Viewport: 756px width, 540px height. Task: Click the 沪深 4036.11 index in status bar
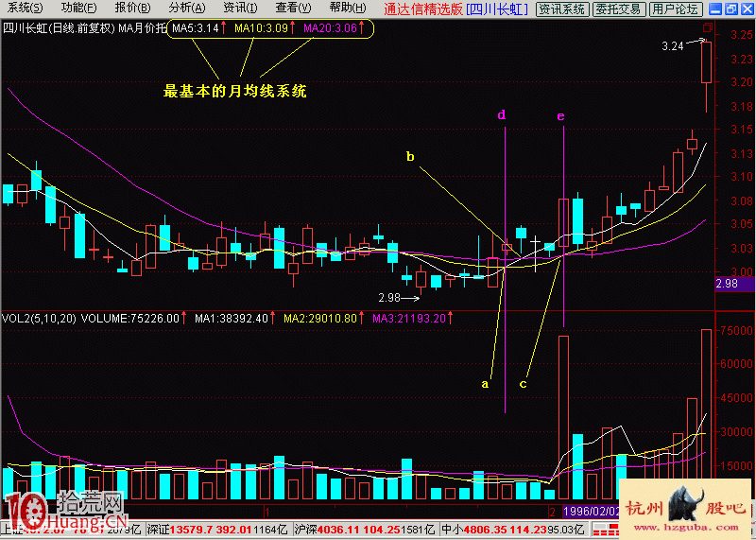[x=364, y=529]
